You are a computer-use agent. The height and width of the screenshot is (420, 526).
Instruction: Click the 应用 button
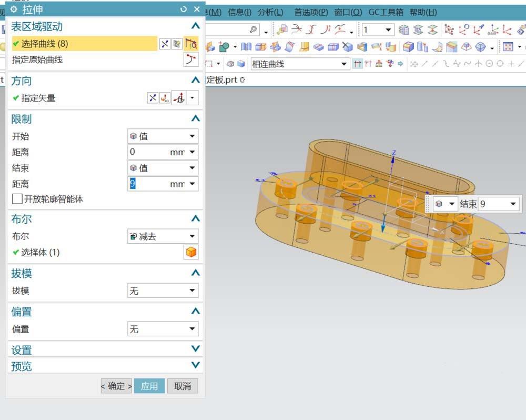click(x=149, y=386)
